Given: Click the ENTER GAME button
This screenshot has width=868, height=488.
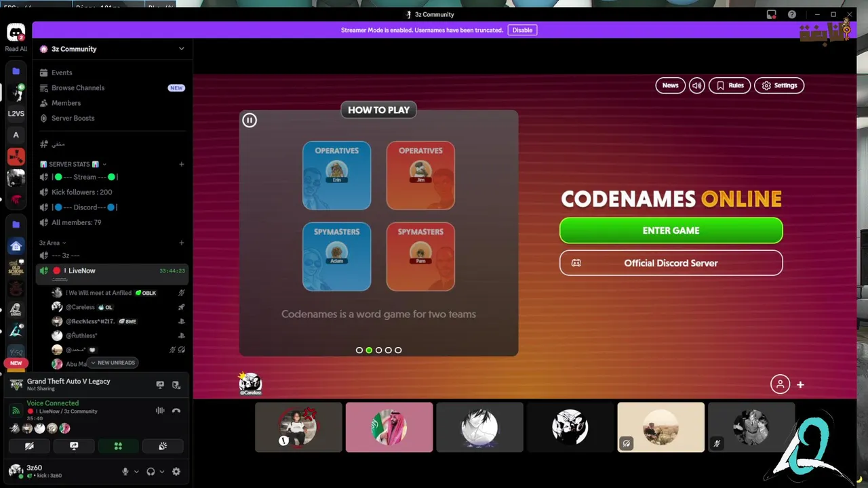Looking at the screenshot, I should pyautogui.click(x=671, y=230).
